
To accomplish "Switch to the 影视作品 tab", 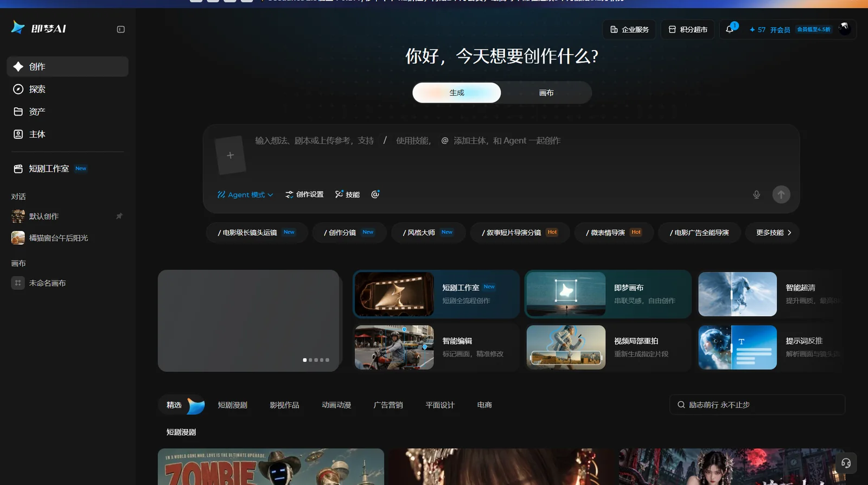I will point(284,405).
